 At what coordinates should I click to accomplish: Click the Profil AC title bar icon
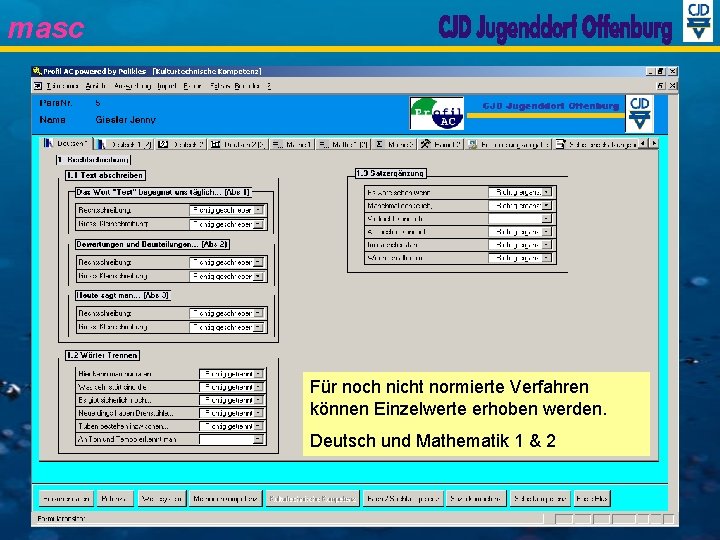[x=37, y=71]
